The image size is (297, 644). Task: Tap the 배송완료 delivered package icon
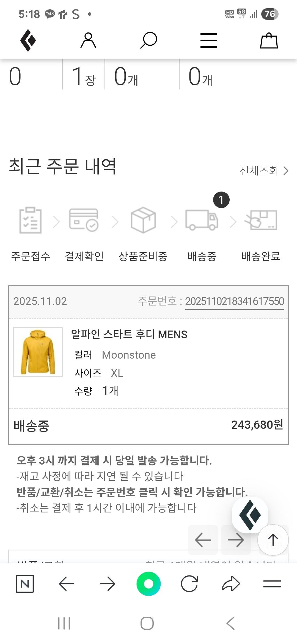[261, 220]
